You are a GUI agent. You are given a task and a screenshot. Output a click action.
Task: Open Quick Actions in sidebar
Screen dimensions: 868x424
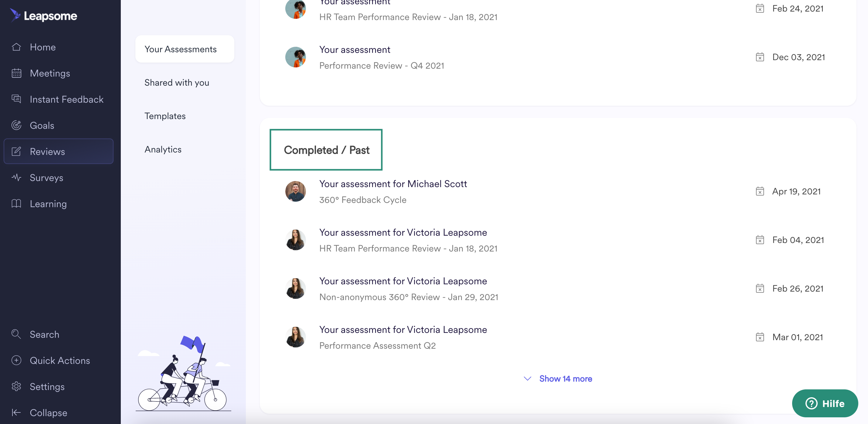[x=60, y=360]
